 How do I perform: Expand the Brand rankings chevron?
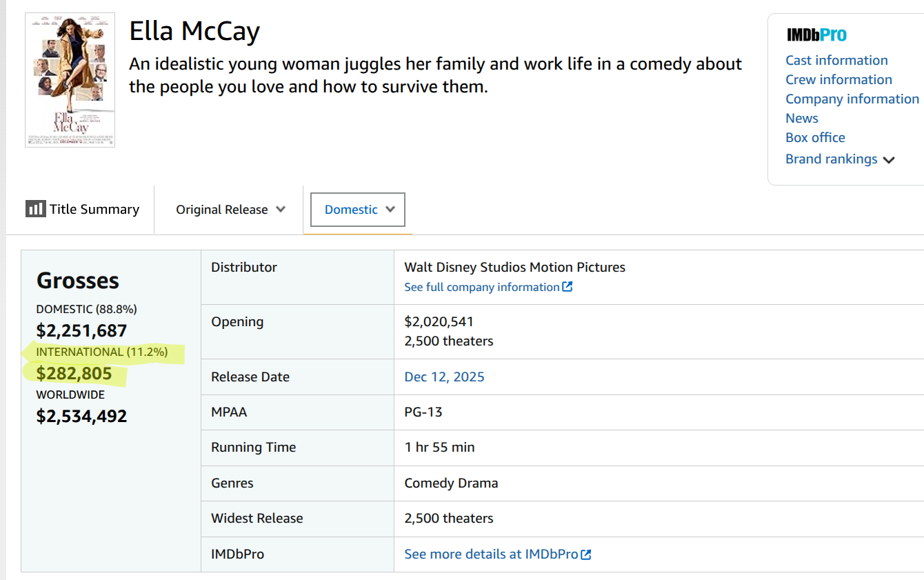click(x=889, y=160)
